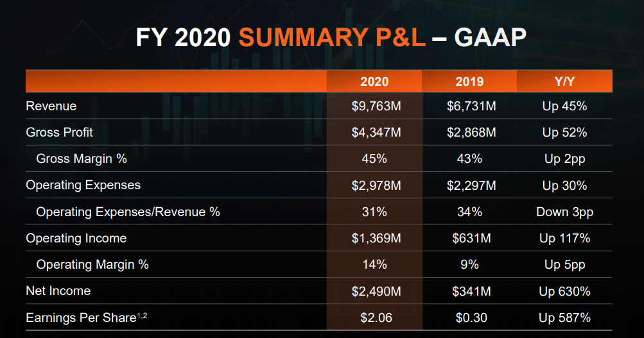The image size is (644, 338).
Task: Click the 'Up 117%' cell
Action: point(564,239)
